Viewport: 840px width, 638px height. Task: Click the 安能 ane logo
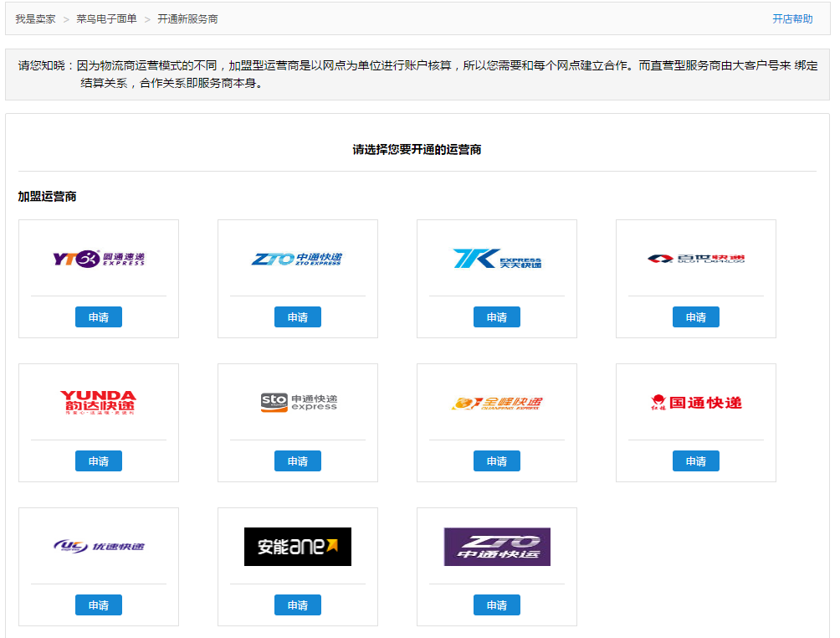[298, 547]
